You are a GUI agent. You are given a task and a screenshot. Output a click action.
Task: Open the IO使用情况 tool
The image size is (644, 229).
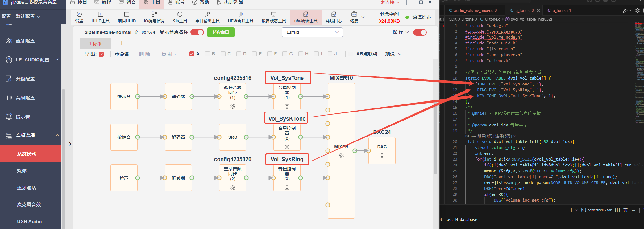point(154,18)
